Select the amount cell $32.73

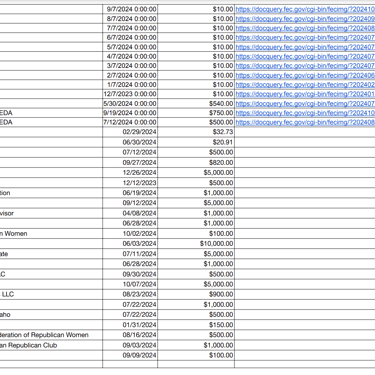click(x=196, y=132)
